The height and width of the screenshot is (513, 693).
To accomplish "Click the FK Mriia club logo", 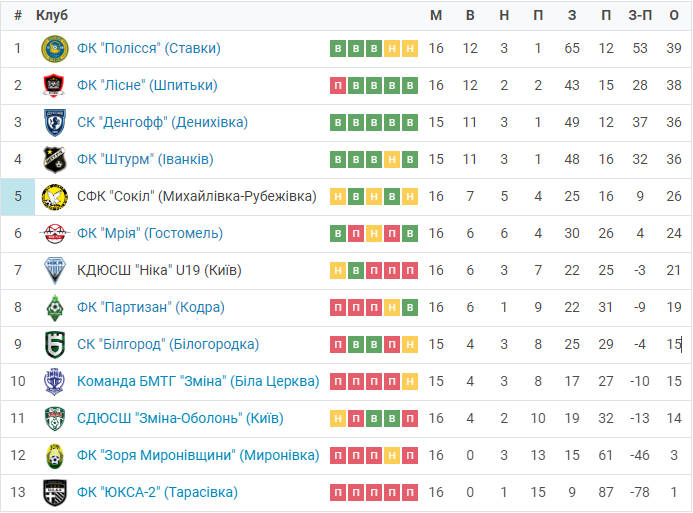I will point(54,234).
